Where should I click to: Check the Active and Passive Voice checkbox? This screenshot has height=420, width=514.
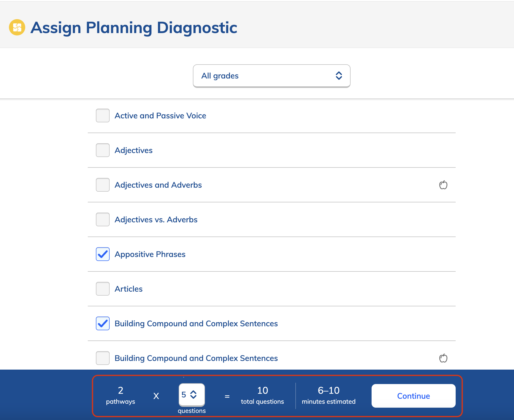coord(103,115)
